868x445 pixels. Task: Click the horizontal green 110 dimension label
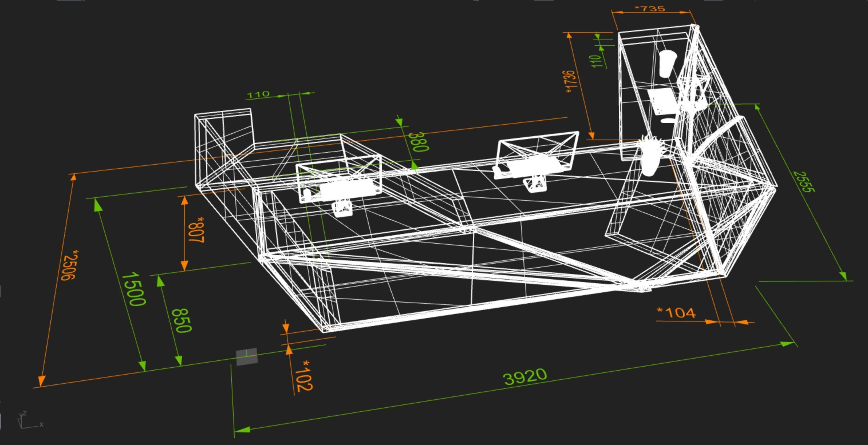point(258,95)
